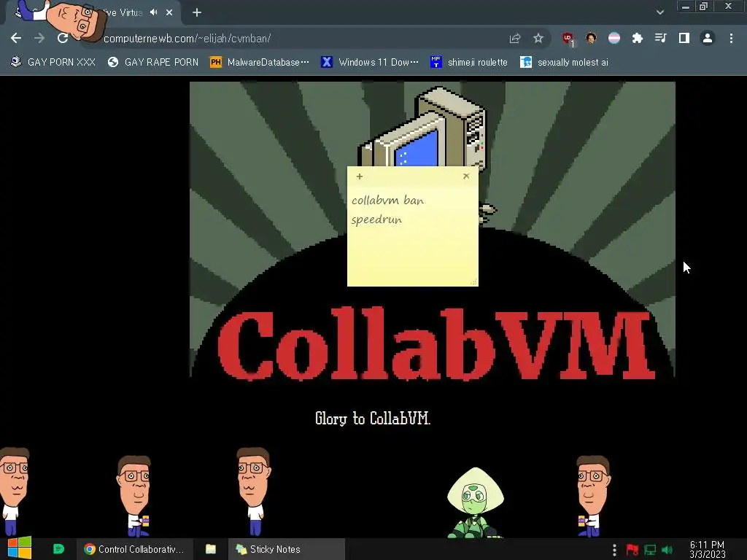This screenshot has width=747, height=560.
Task: Open the network monitor tray icon
Action: pos(650,550)
